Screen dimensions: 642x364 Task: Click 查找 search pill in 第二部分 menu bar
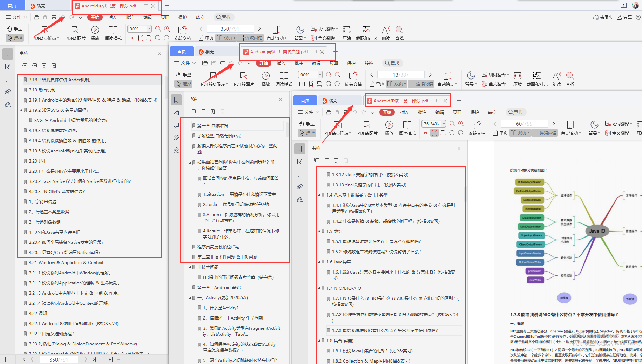tap(223, 17)
